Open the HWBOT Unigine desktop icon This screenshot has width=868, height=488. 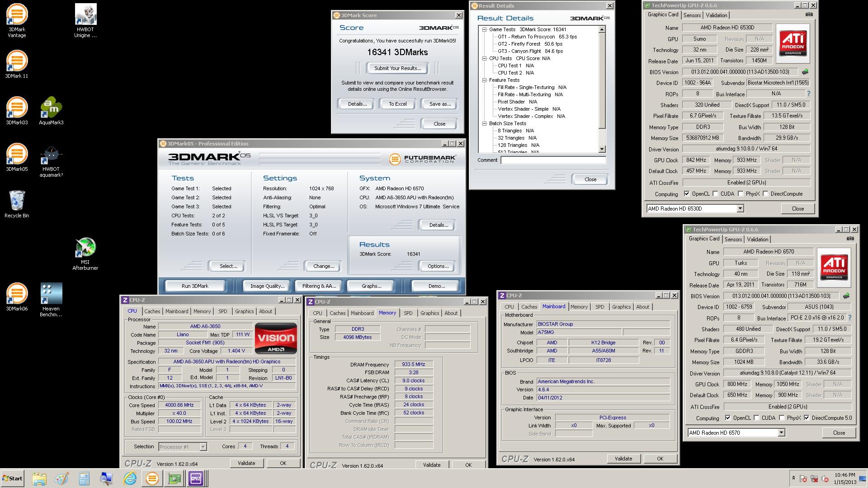point(85,20)
